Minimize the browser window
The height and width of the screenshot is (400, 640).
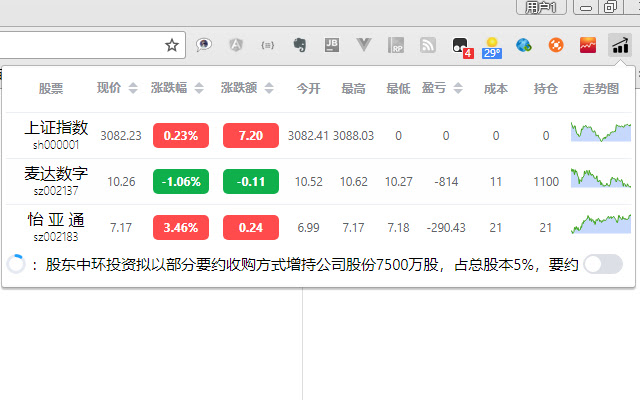(586, 7)
